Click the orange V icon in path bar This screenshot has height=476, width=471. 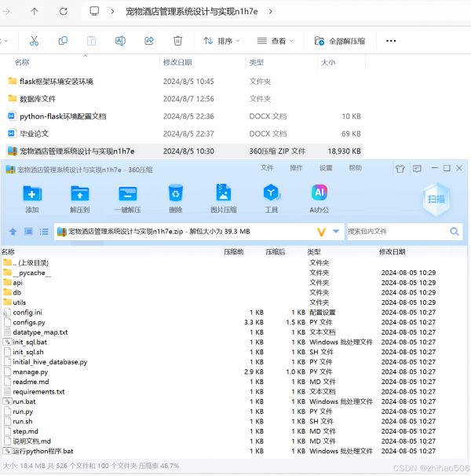[x=321, y=232]
